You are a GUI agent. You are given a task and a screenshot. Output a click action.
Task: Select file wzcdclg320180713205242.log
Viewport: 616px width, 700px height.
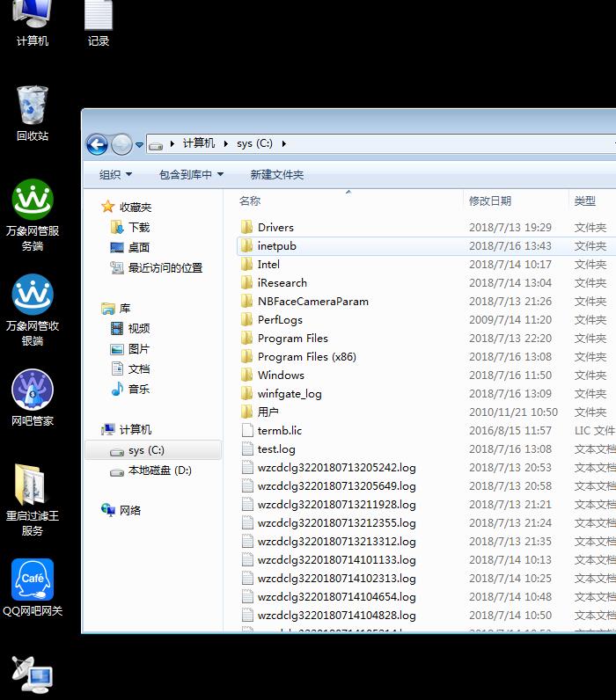[x=336, y=468]
